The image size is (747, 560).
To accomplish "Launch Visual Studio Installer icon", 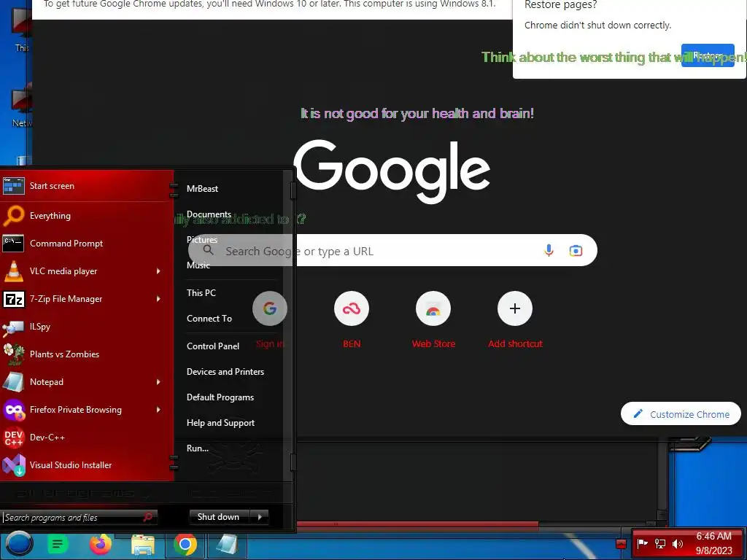I will pos(13,465).
